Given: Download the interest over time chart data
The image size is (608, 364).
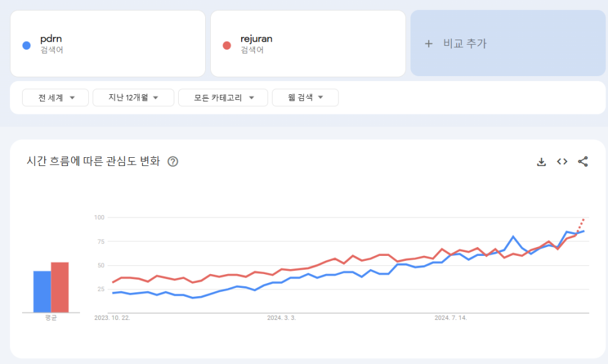Looking at the screenshot, I should click(x=541, y=162).
